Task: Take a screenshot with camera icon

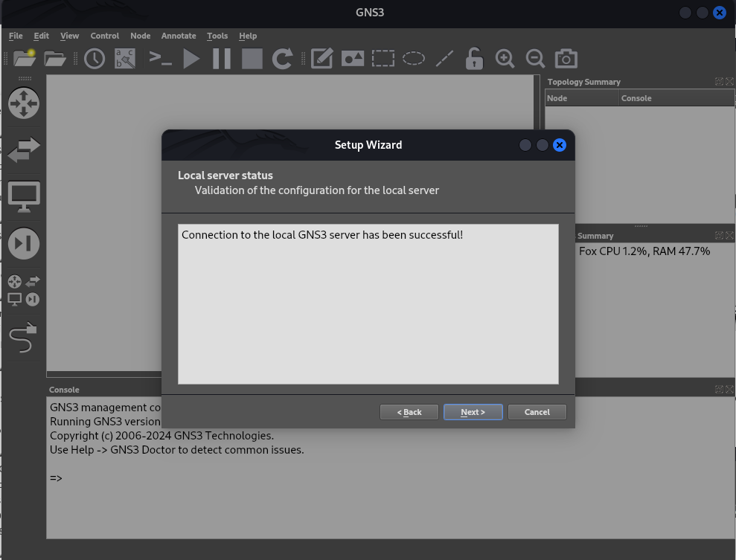Action: tap(566, 59)
